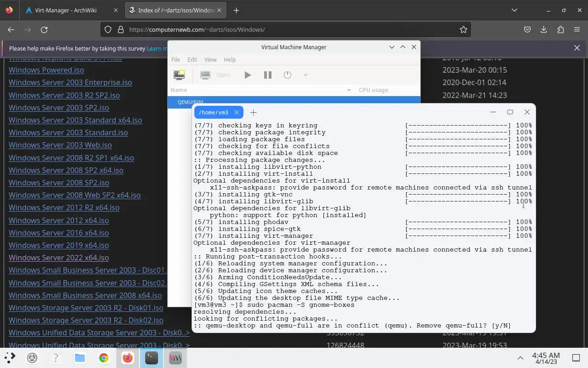The width and height of the screenshot is (588, 368).
Task: Sort by the Name column header
Action: click(x=261, y=90)
